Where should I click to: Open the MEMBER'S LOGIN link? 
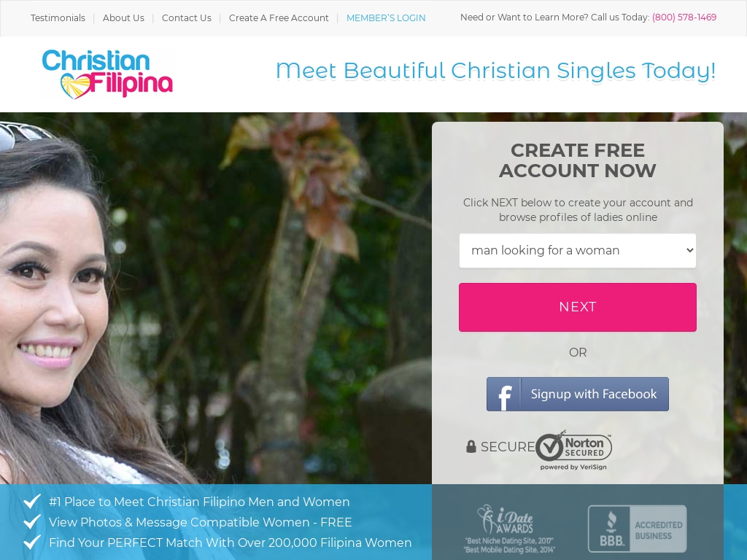pyautogui.click(x=386, y=18)
